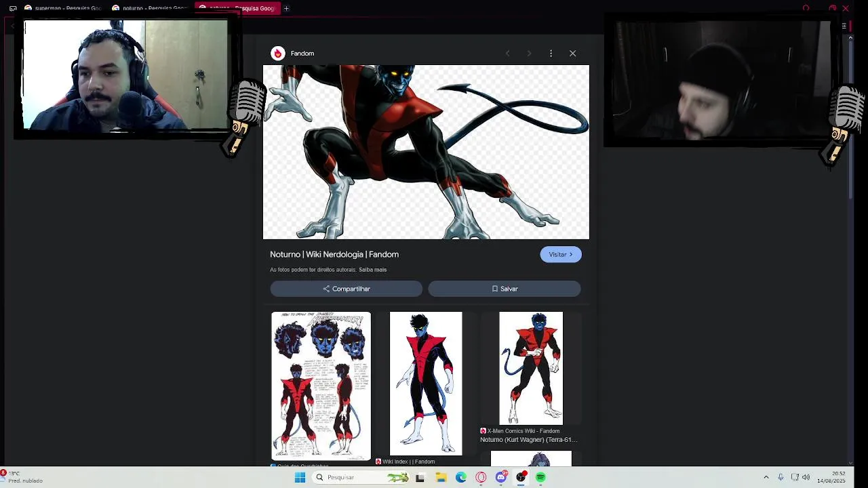Image resolution: width=868 pixels, height=488 pixels.
Task: Open the standing Nightcrawler Wiki Index thumbnail
Action: pyautogui.click(x=426, y=383)
